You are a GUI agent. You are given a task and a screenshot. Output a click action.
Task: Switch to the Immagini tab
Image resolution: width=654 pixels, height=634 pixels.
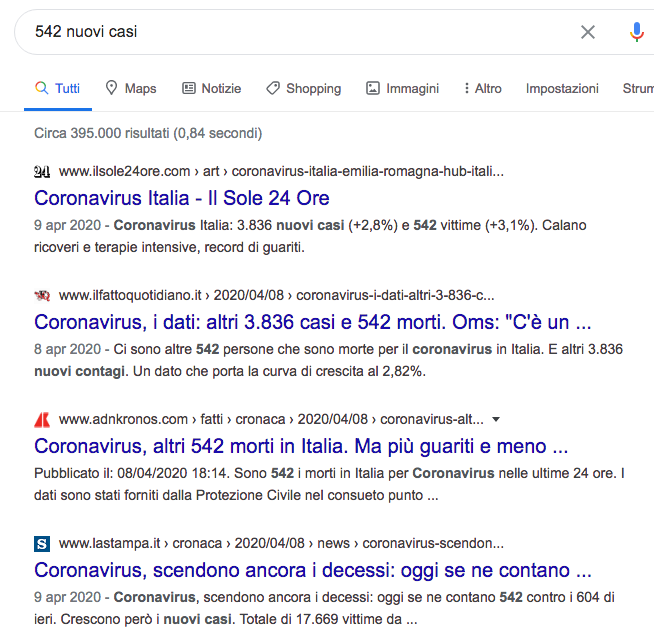pyautogui.click(x=402, y=88)
